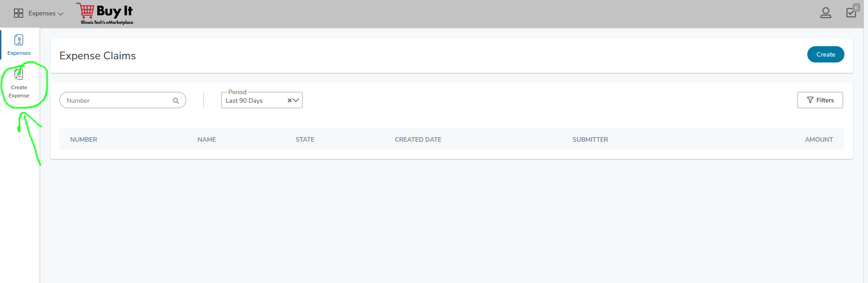Viewport: 868px width, 283px height.
Task: Click the magnifier search icon
Action: 176,101
